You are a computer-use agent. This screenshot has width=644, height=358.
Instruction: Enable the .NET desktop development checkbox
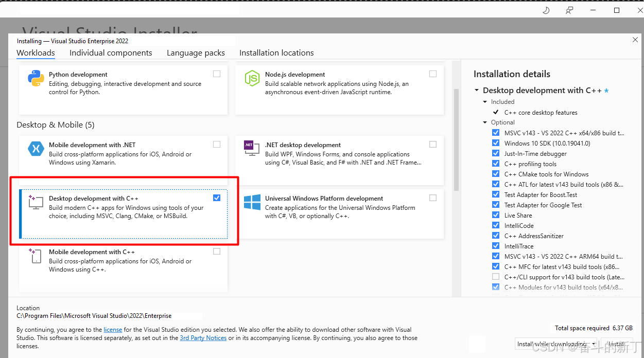tap(433, 145)
